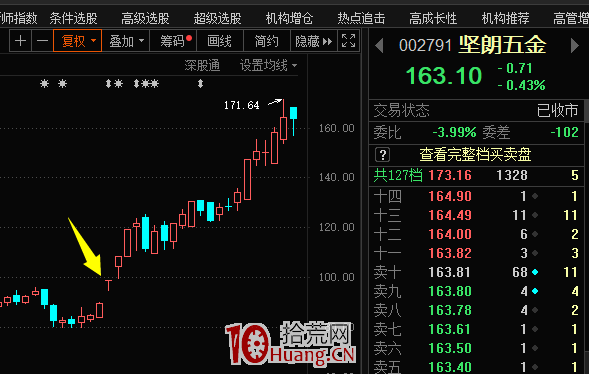589x374 pixels.
Task: Click the 171.64 high price label
Action: point(242,106)
